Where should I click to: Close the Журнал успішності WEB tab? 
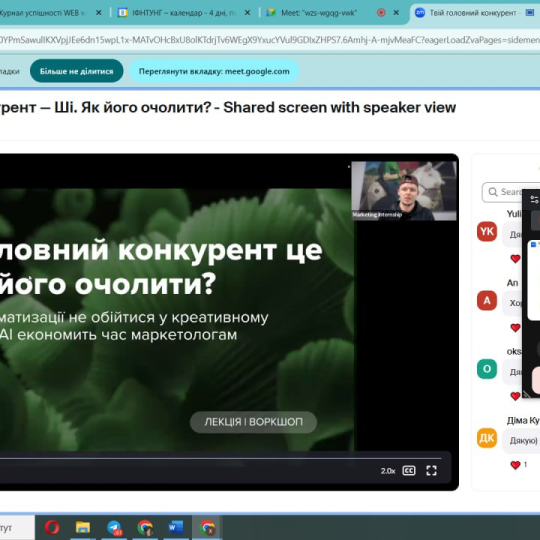(98, 13)
